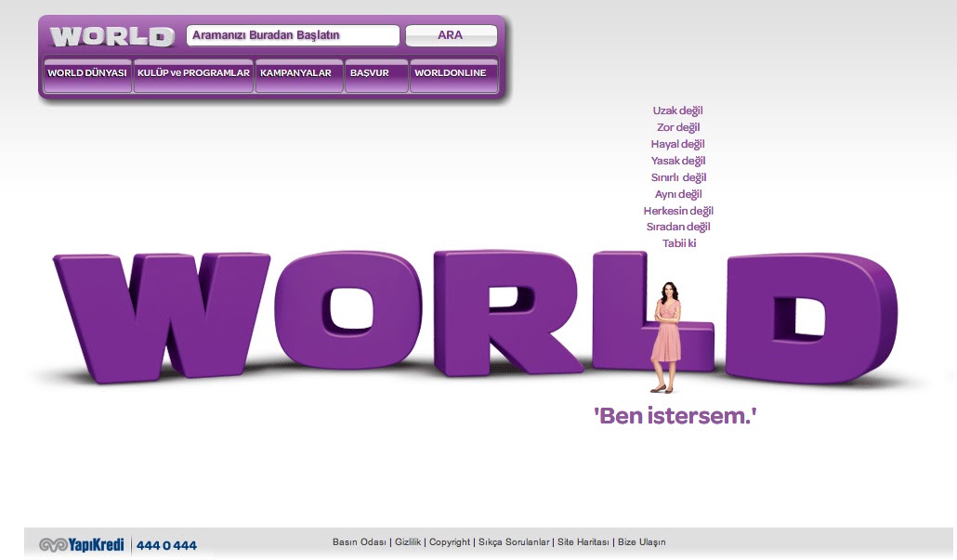
Task: Click the 'Ben istersem.' slogan
Action: click(x=675, y=416)
